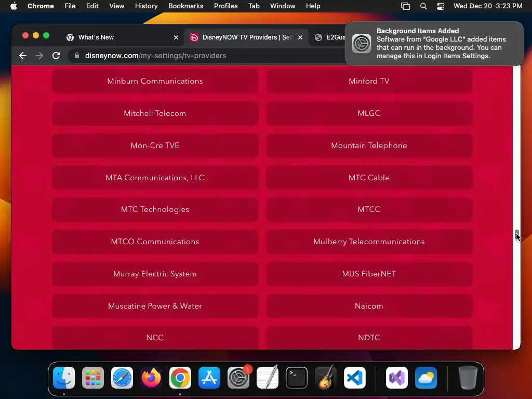Pick Mountain Telephone provider
Screen dimensions: 532x399
(x=369, y=145)
